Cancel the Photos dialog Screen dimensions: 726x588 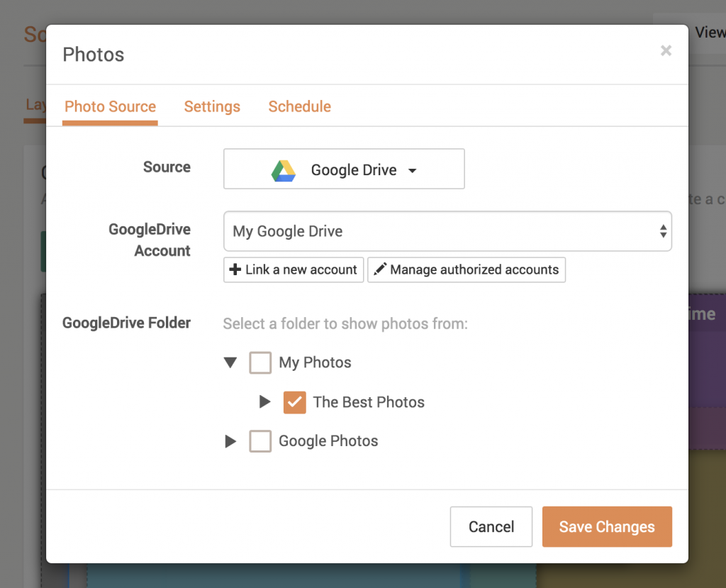tap(491, 527)
